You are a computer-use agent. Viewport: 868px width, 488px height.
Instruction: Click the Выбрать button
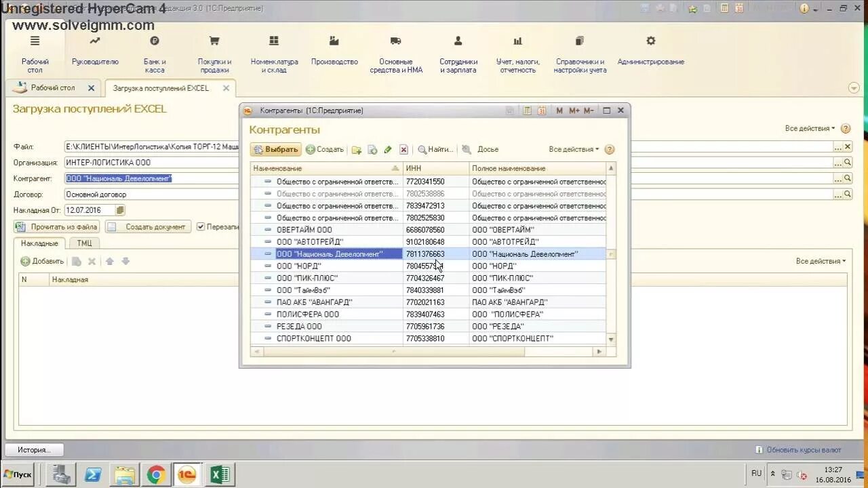(276, 150)
